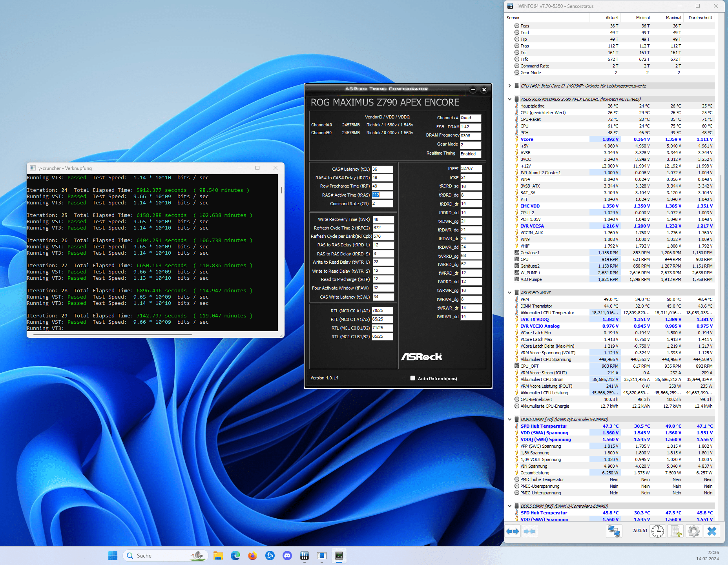The width and height of the screenshot is (728, 565).
Task: Click the blue X close-sensors icon in HWiNFO toolbar
Action: [712, 531]
